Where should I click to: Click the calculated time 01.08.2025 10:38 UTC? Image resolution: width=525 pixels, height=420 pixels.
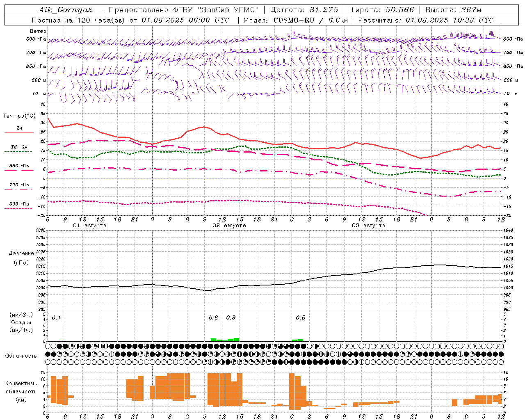(x=450, y=20)
